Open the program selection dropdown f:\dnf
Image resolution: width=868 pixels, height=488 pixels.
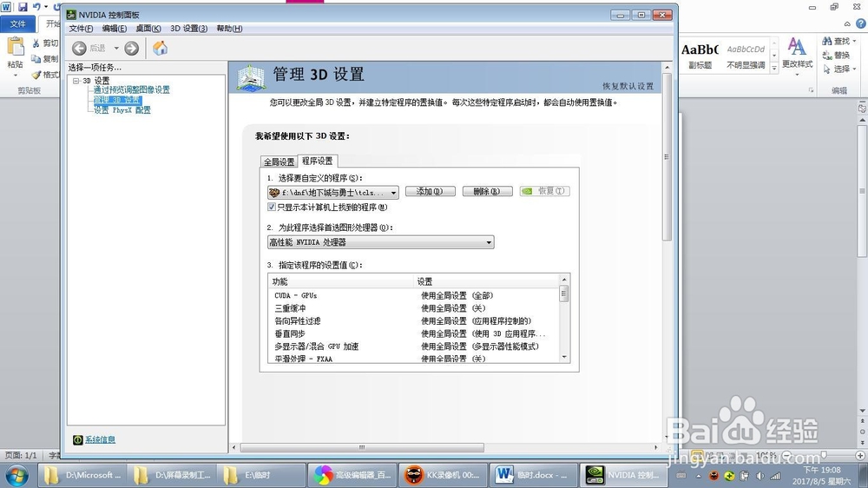(x=332, y=193)
